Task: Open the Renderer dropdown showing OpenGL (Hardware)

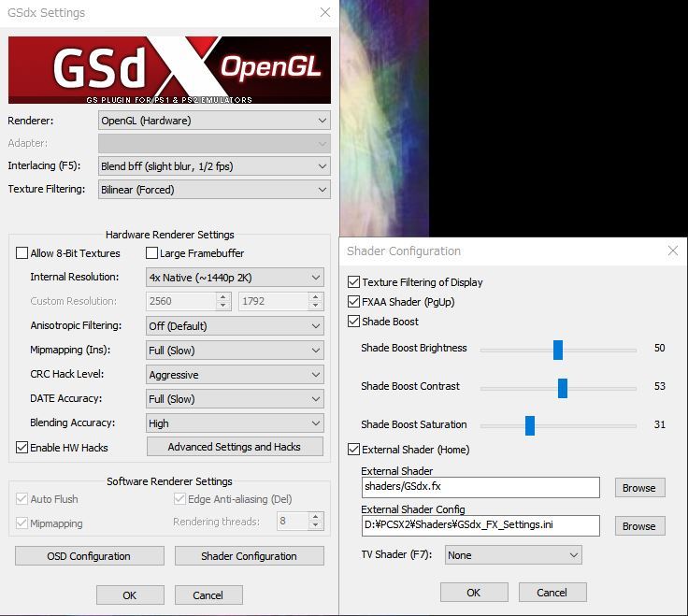Action: click(214, 121)
